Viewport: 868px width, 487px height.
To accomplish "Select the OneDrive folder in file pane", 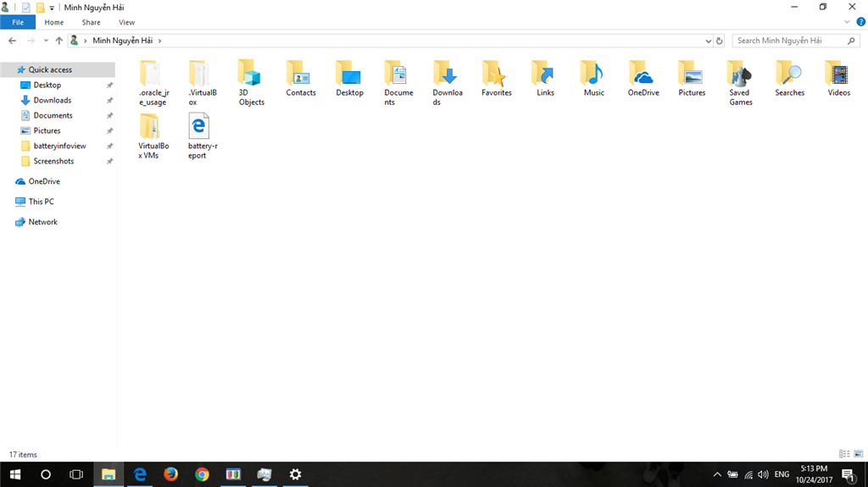I will 643,79.
